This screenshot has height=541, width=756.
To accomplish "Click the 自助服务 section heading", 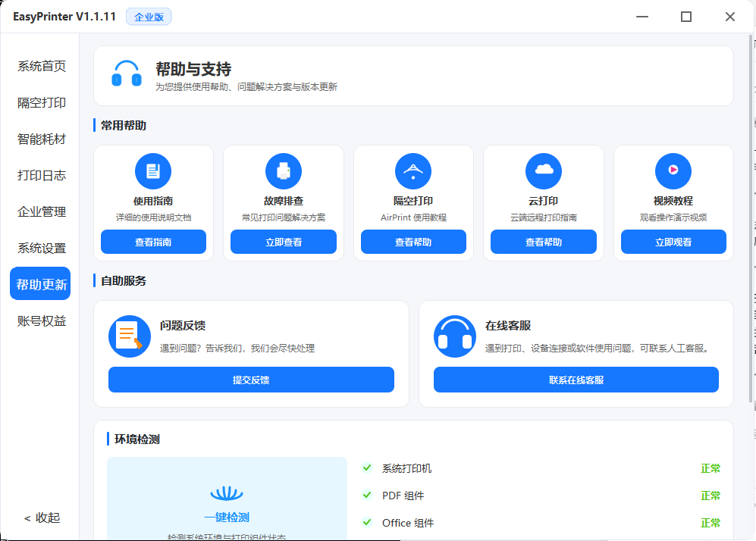I will 124,281.
